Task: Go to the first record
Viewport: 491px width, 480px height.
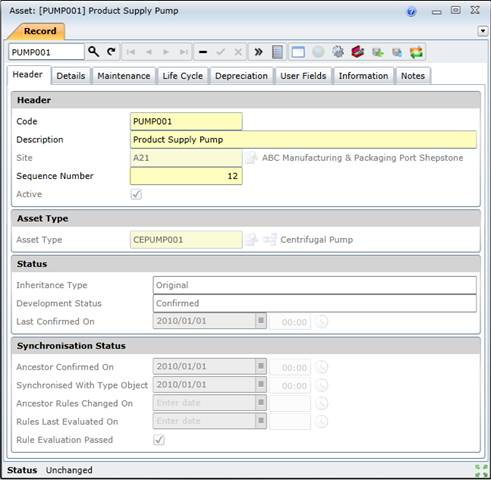Action: pos(131,52)
